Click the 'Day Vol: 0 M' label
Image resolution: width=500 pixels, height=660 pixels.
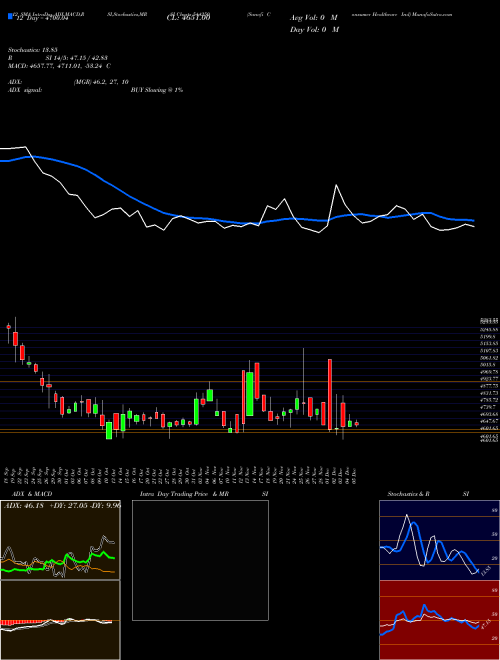click(x=314, y=30)
